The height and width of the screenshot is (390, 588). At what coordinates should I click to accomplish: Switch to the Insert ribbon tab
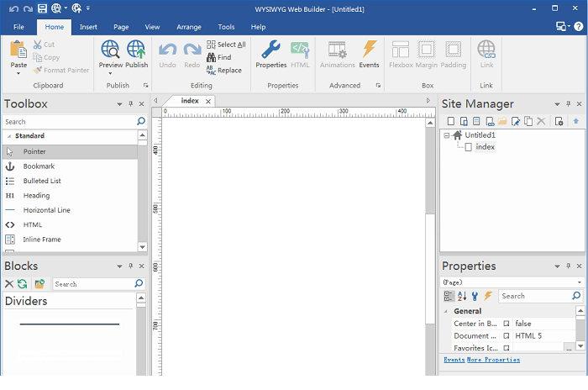tap(88, 27)
